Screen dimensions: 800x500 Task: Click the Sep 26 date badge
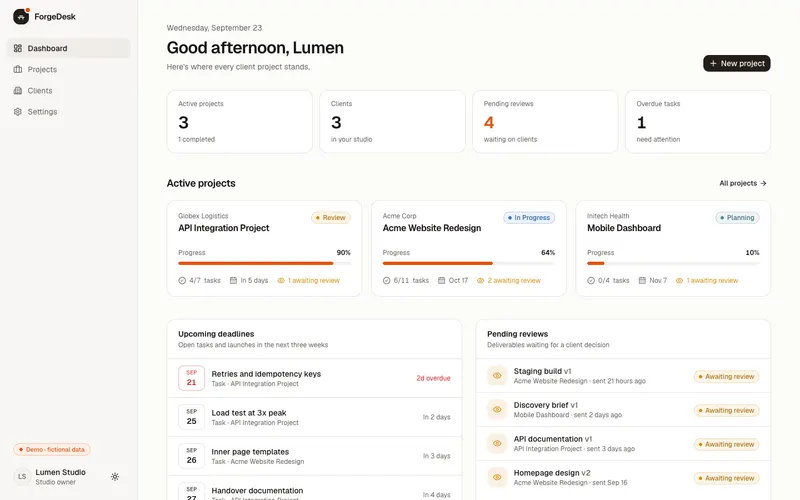point(191,455)
